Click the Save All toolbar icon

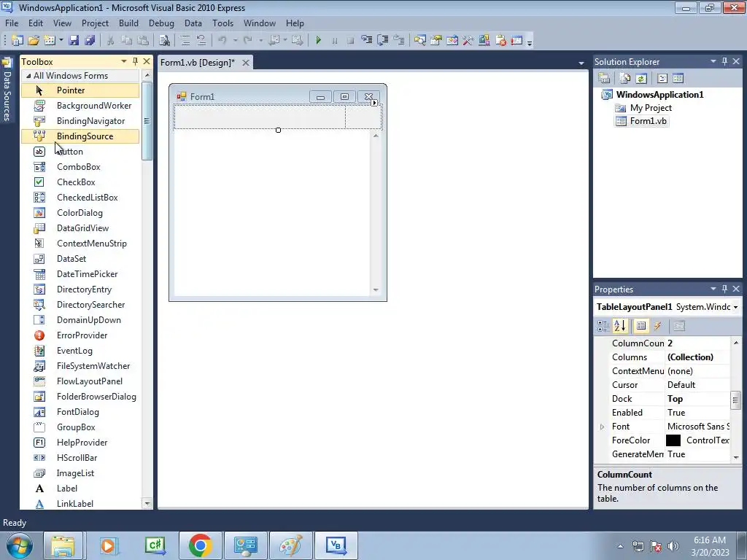click(x=90, y=41)
